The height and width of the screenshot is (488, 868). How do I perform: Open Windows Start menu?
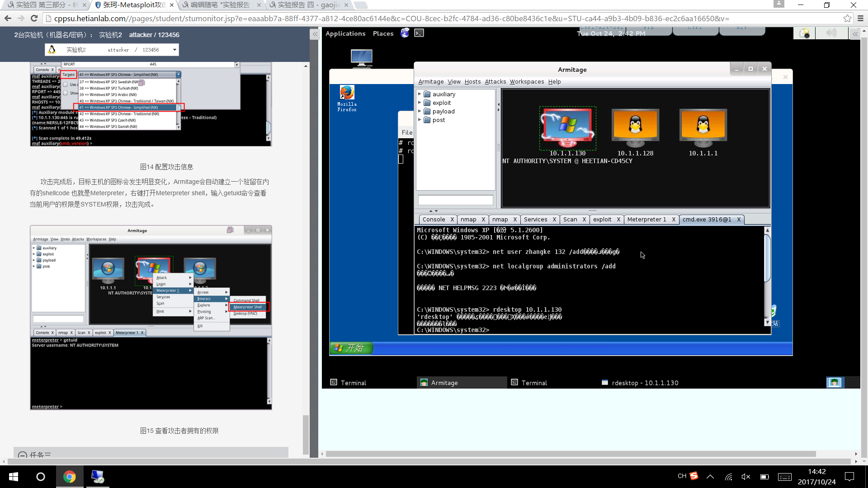coord(14,477)
